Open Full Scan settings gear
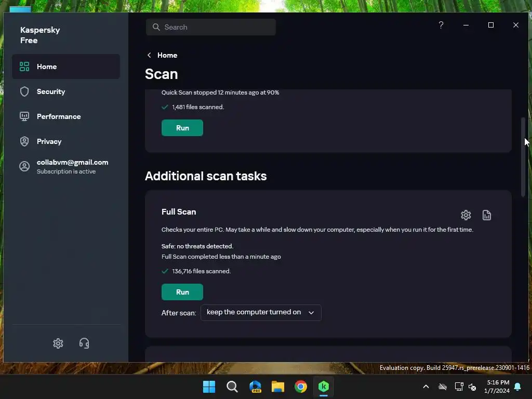This screenshot has height=399, width=532. [466, 215]
